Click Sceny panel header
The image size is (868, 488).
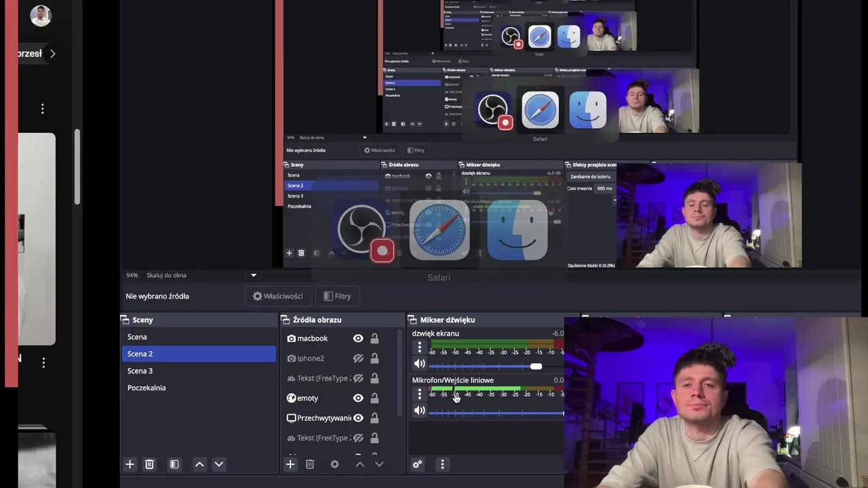pos(199,319)
